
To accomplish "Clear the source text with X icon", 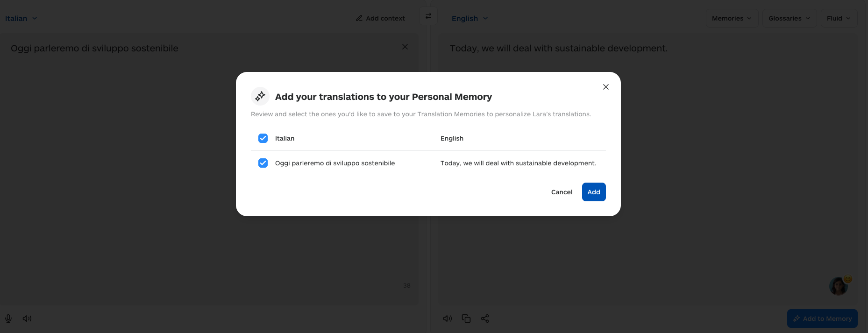I will click(x=405, y=47).
